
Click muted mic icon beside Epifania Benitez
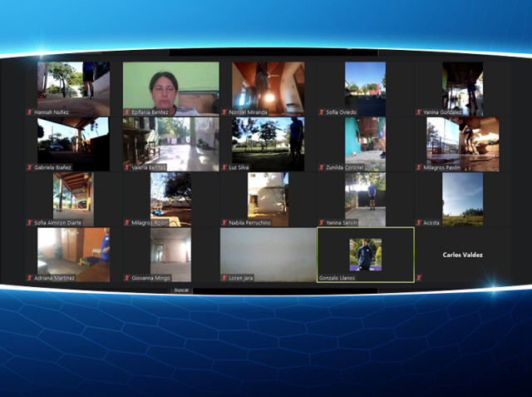[x=127, y=112]
